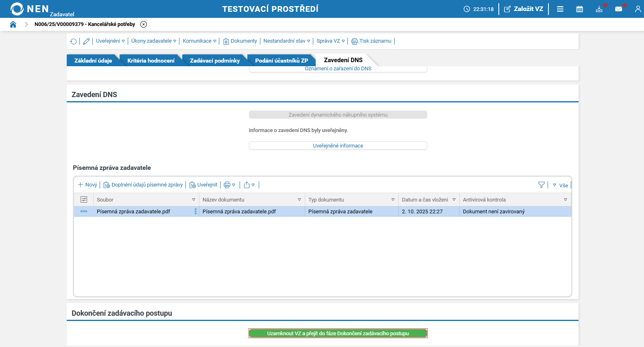
Task: Click the filter funnel icon in table
Action: point(541,185)
